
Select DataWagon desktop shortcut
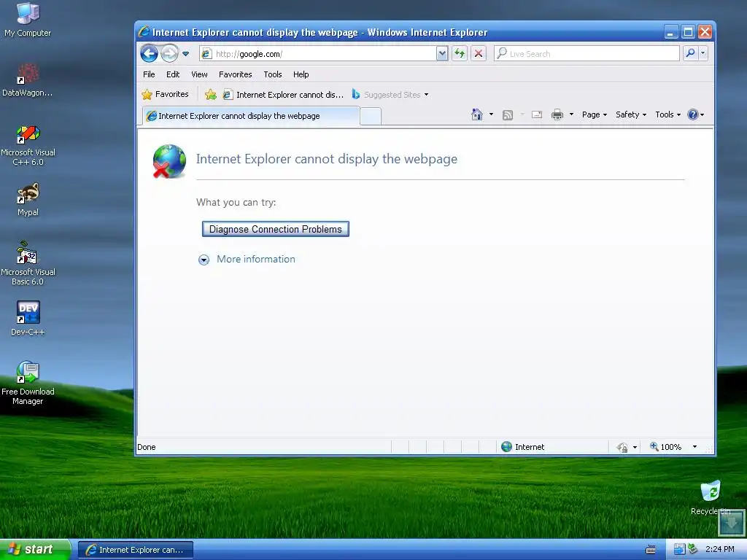tap(28, 80)
